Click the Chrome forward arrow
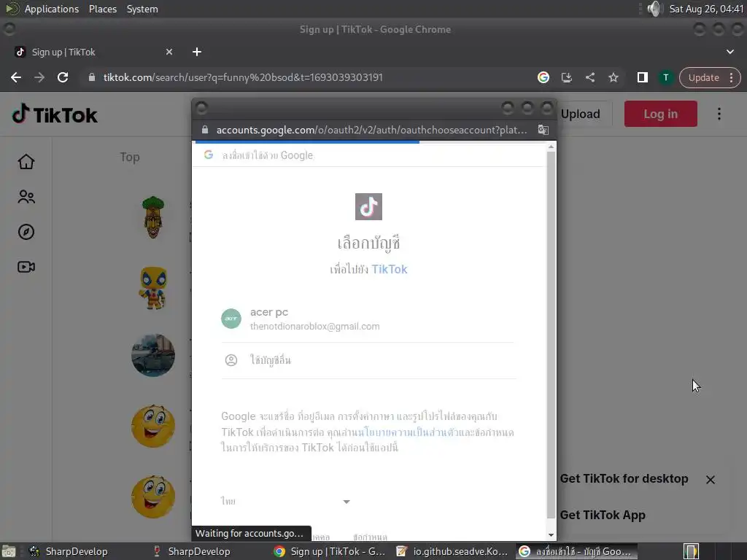Image resolution: width=747 pixels, height=560 pixels. [x=39, y=77]
